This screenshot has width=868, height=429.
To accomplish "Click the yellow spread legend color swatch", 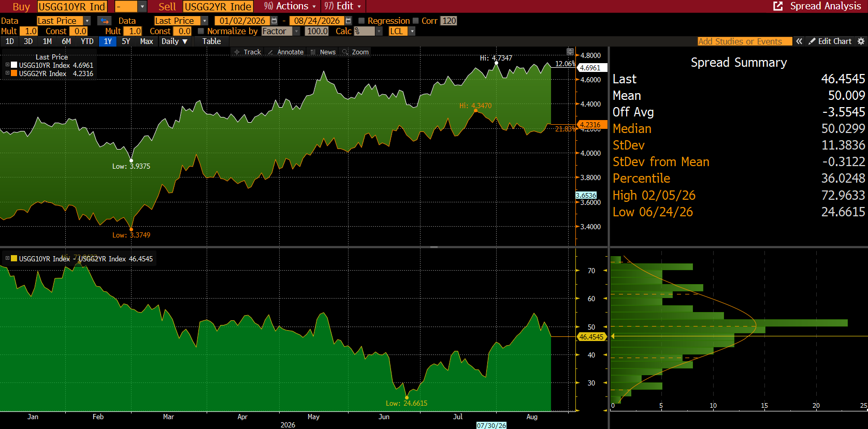I will point(15,259).
